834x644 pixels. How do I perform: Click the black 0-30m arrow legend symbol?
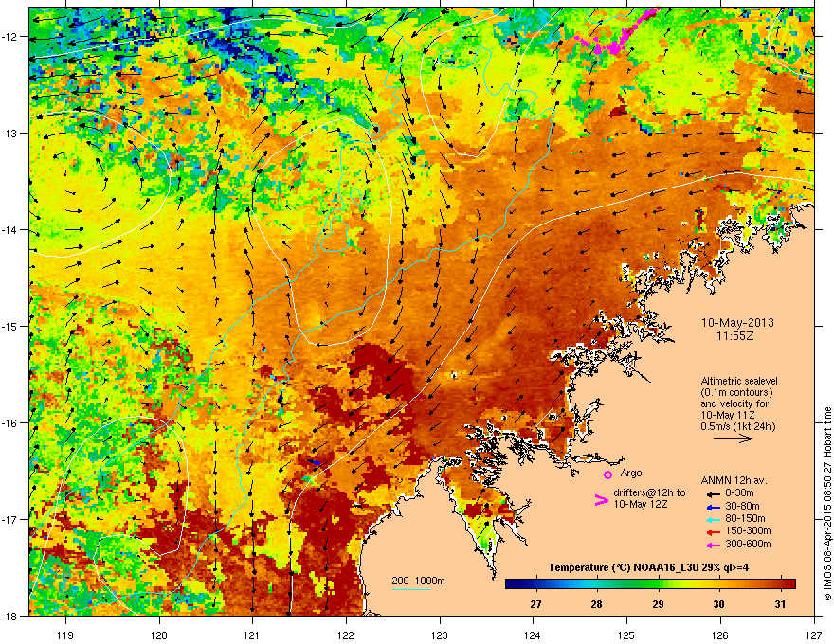(x=714, y=493)
